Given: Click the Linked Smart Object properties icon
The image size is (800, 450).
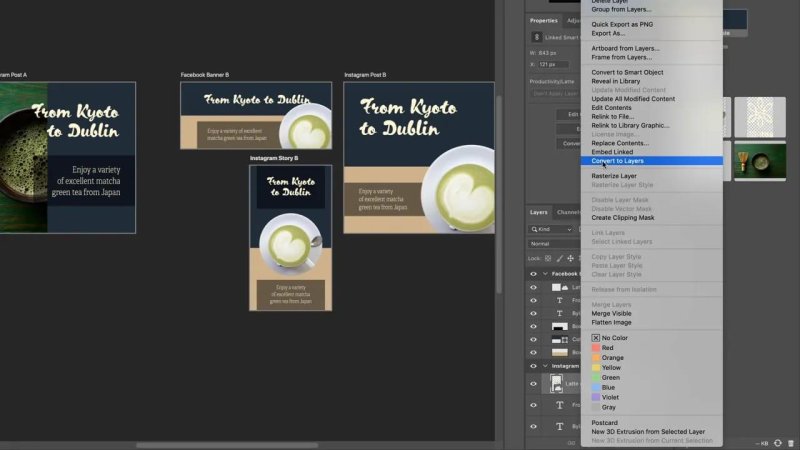Looking at the screenshot, I should (x=536, y=37).
